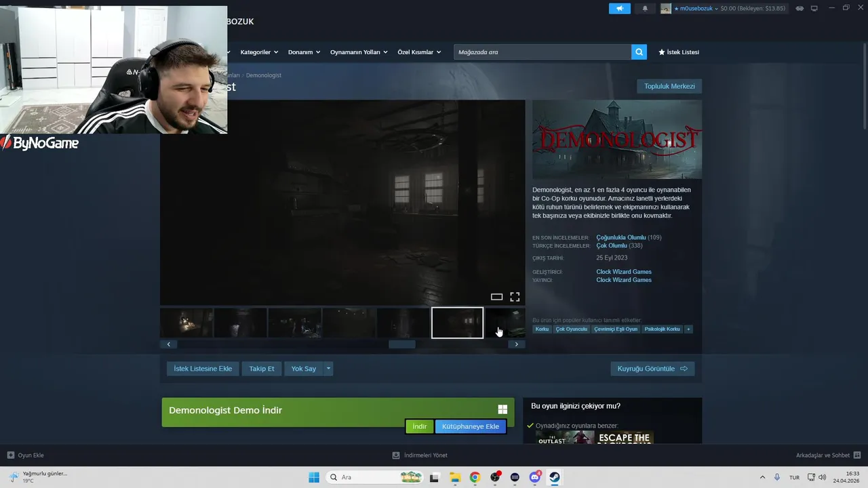Click the magnifier search button in store
868x488 pixels.
click(639, 52)
